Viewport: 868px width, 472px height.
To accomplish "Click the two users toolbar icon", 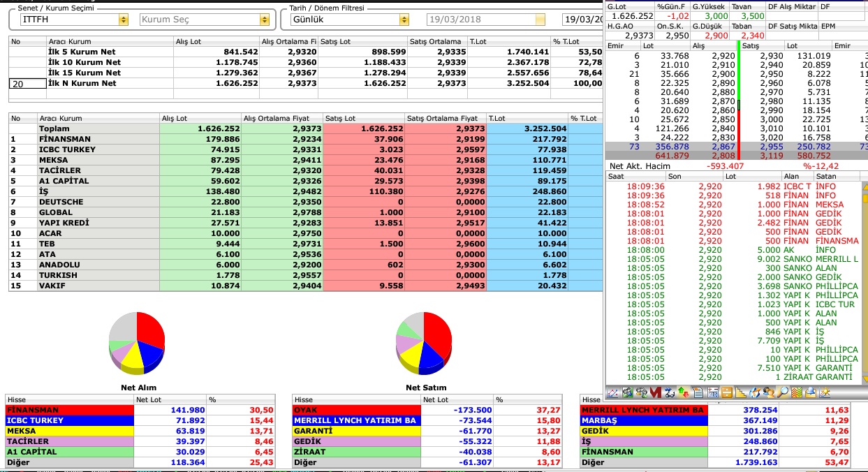I will (x=769, y=393).
